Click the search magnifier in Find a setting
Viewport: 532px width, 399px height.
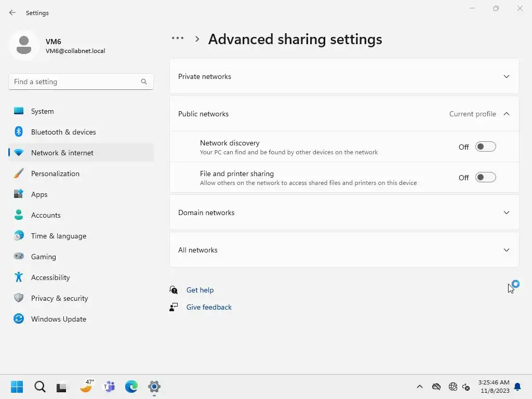pos(144,82)
